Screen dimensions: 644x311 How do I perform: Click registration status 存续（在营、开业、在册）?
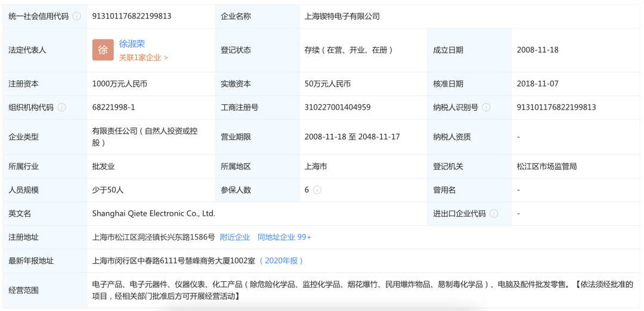349,50
